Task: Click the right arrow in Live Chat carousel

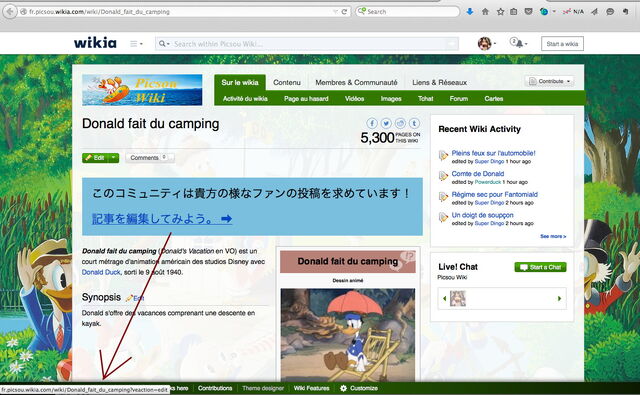Action: [559, 299]
